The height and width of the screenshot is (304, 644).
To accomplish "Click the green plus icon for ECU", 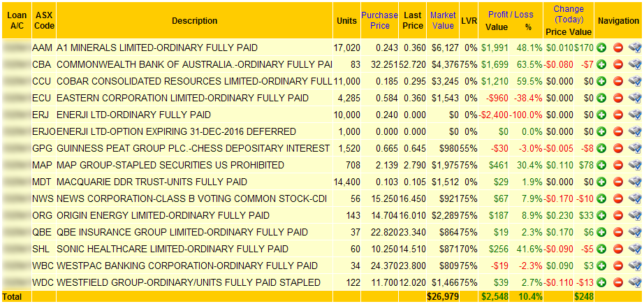I will [601, 98].
